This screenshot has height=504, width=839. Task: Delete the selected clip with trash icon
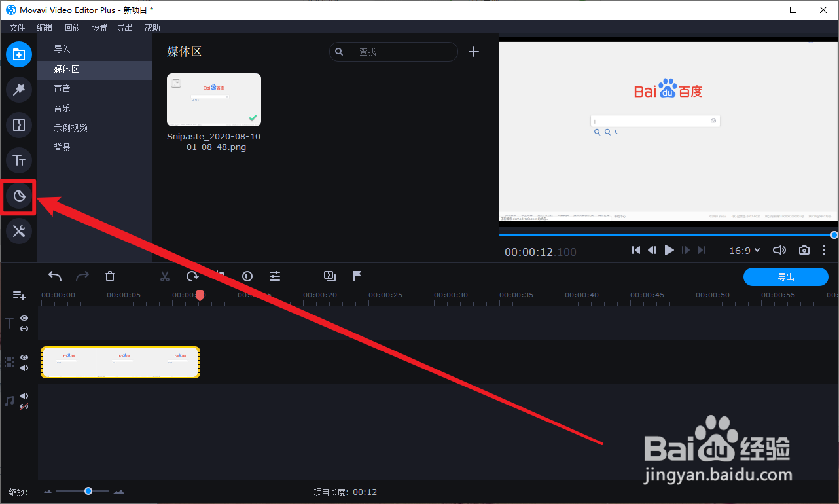(110, 276)
